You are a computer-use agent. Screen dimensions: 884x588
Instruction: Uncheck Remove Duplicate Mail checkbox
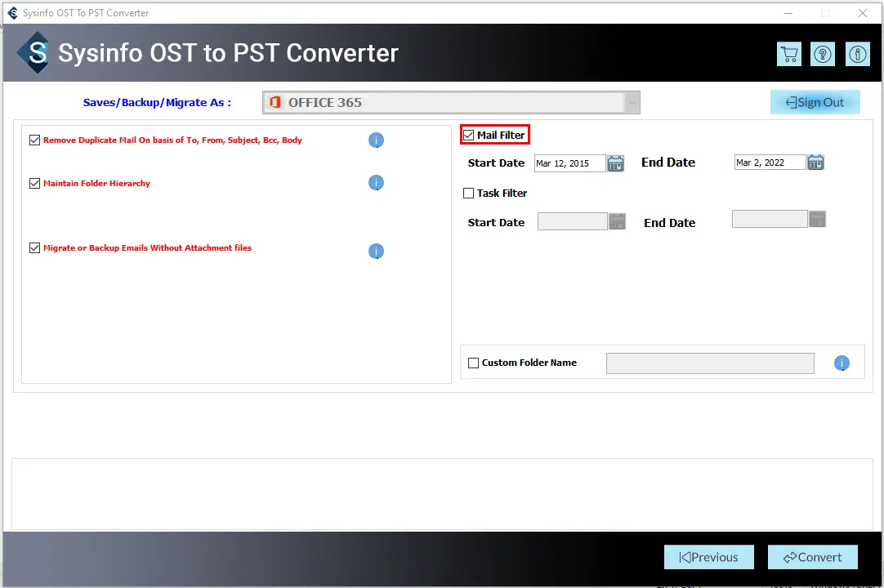34,140
